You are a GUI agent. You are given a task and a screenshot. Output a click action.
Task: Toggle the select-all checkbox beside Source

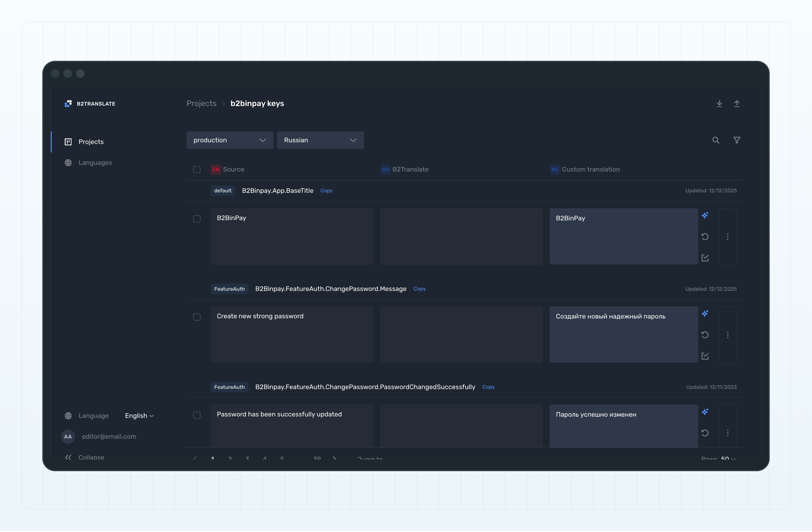(197, 169)
